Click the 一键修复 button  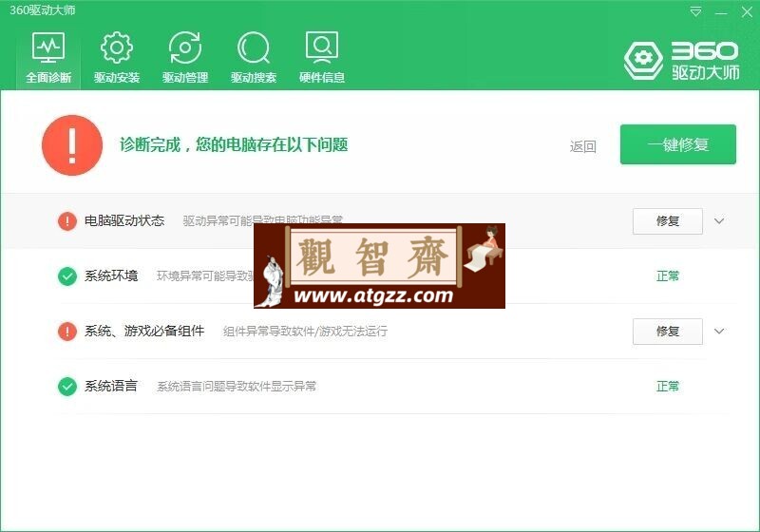tap(678, 144)
